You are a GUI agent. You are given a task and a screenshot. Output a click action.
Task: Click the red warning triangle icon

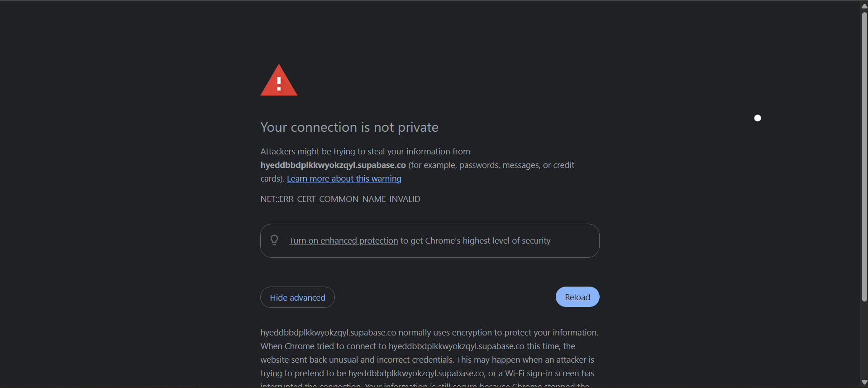[x=279, y=81]
